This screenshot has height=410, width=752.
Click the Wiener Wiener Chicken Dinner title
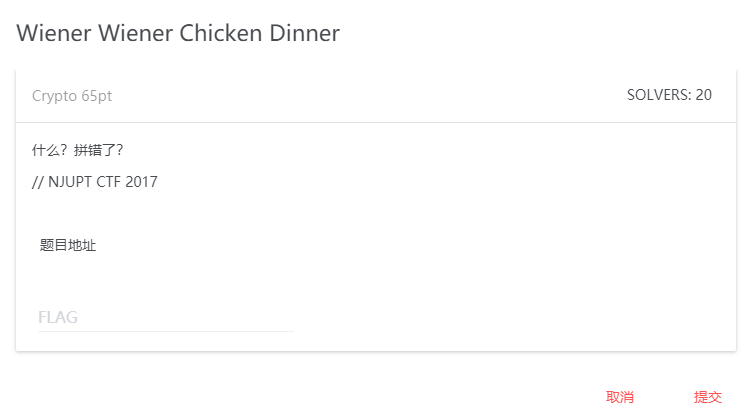(178, 33)
